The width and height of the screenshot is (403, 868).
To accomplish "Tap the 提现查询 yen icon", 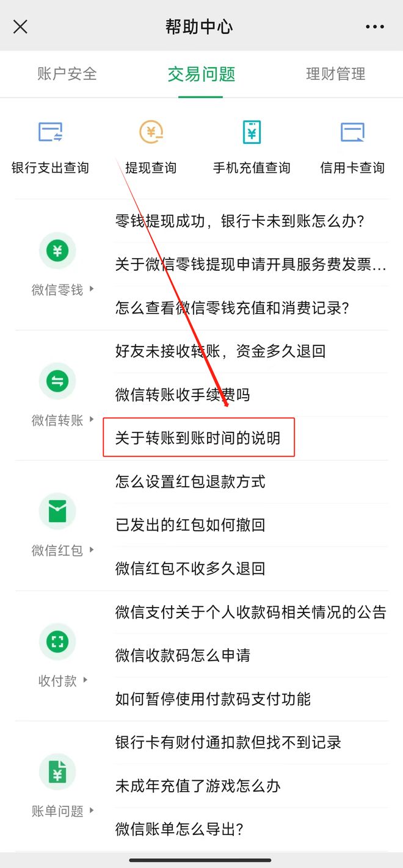I will click(x=151, y=132).
